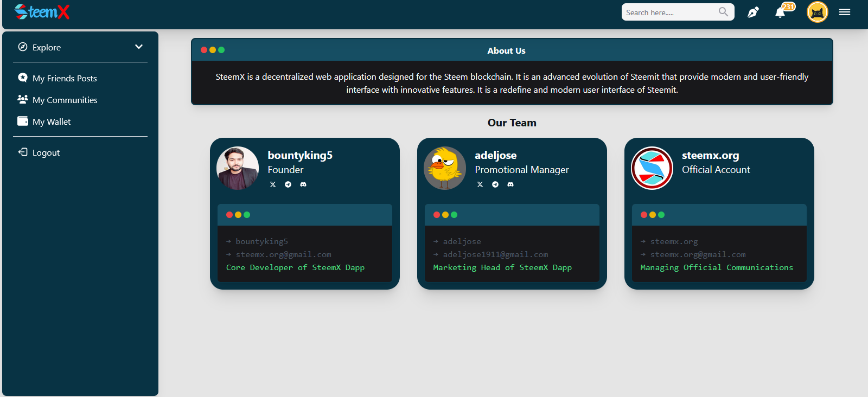The width and height of the screenshot is (868, 397).
Task: Open bountyking5's X (Twitter) link
Action: (x=273, y=184)
